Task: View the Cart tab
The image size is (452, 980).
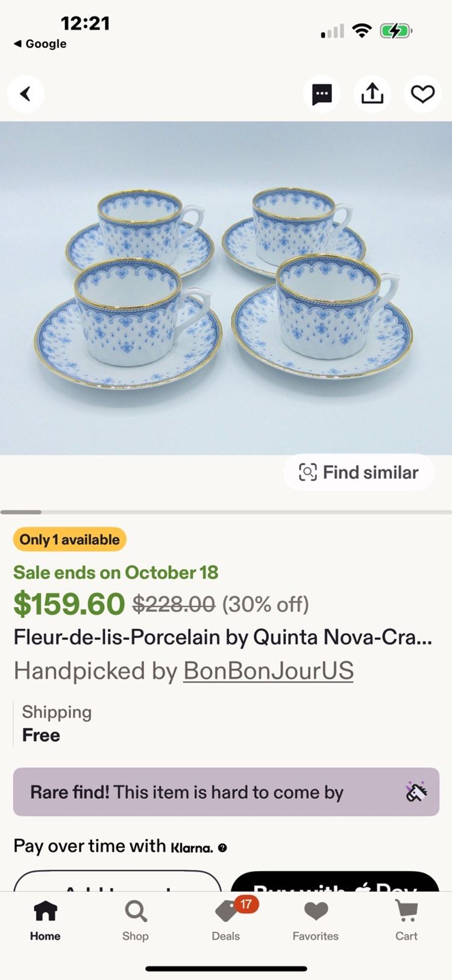Action: point(406,920)
